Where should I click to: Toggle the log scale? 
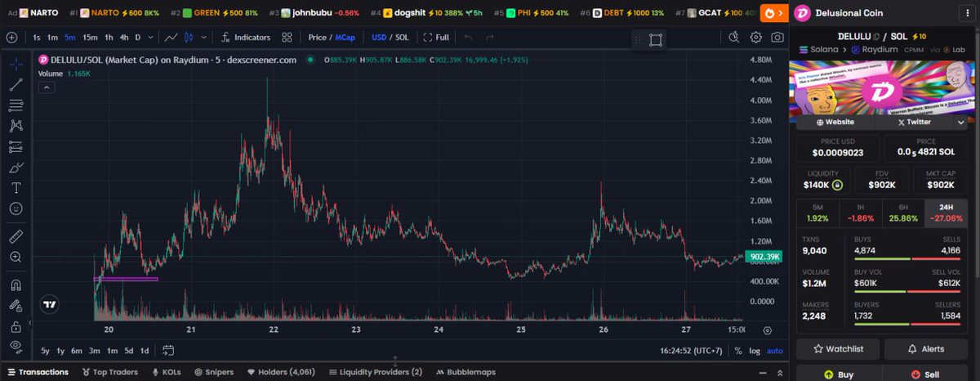click(x=754, y=351)
